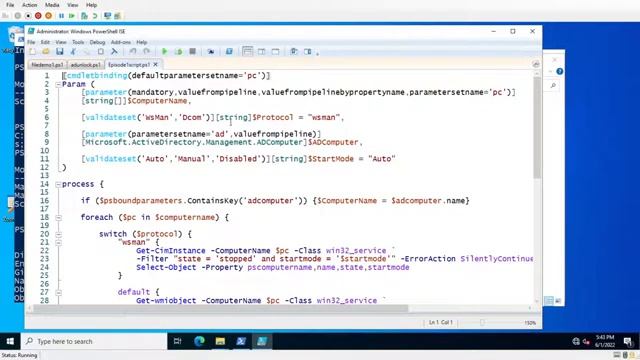
Task: Open the ISE Debug menu
Action: (x=97, y=42)
